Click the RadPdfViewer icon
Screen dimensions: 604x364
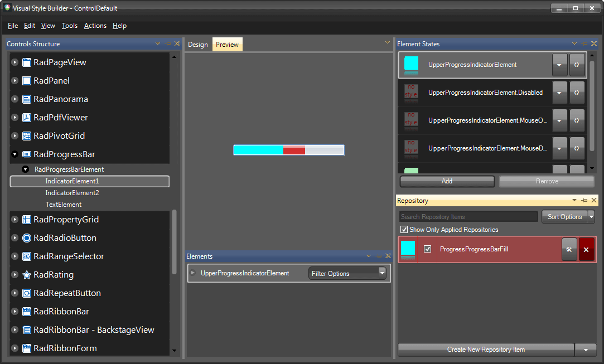coord(26,117)
